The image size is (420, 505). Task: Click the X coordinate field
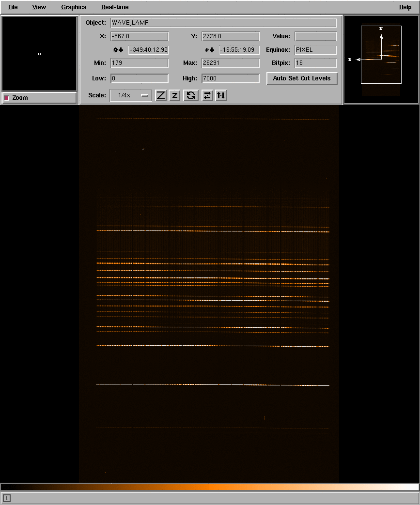point(139,36)
